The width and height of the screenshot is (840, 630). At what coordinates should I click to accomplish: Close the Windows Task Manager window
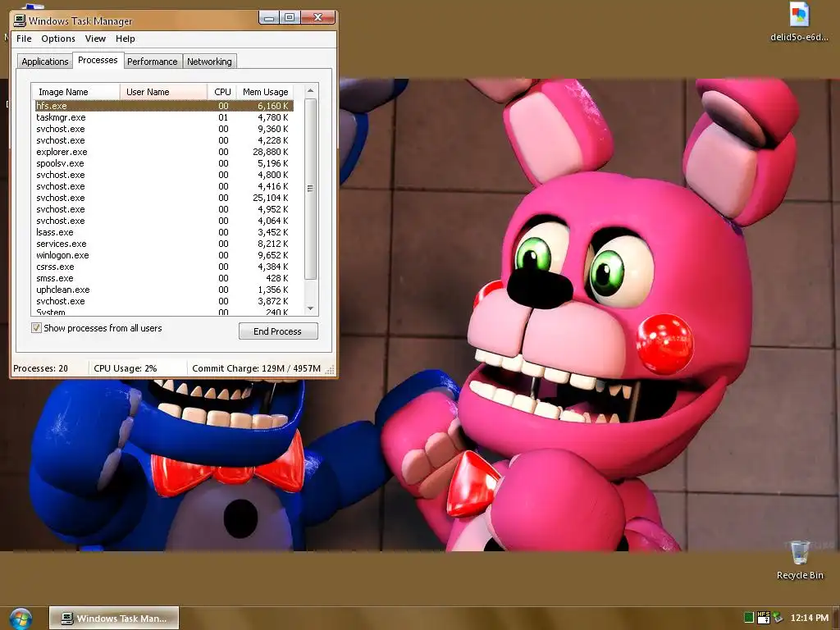pyautogui.click(x=317, y=18)
